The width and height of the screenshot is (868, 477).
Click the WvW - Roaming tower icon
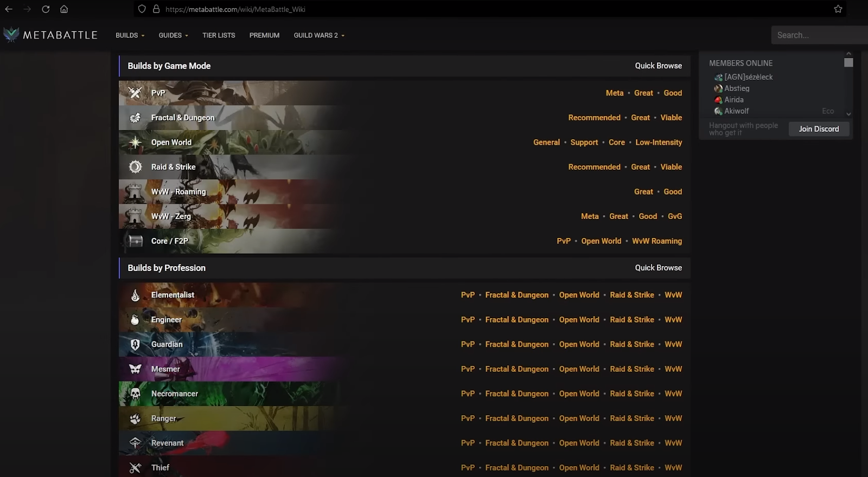pos(134,191)
